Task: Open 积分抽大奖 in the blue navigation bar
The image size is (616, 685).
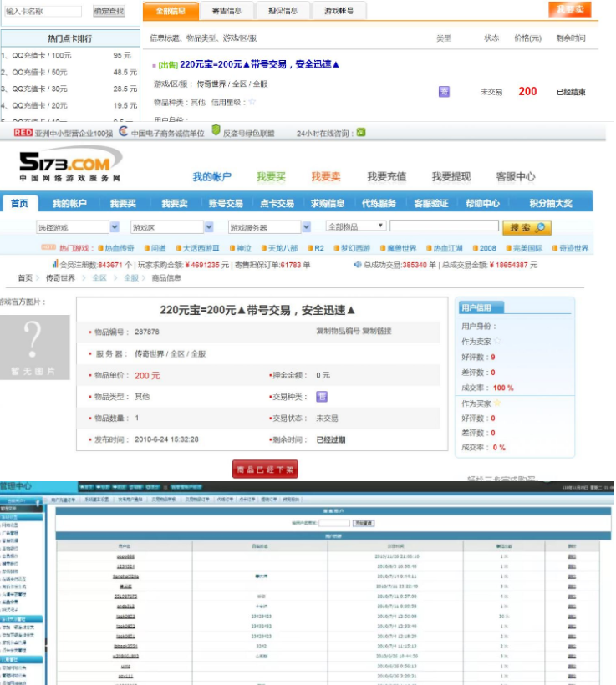Action: coord(551,203)
